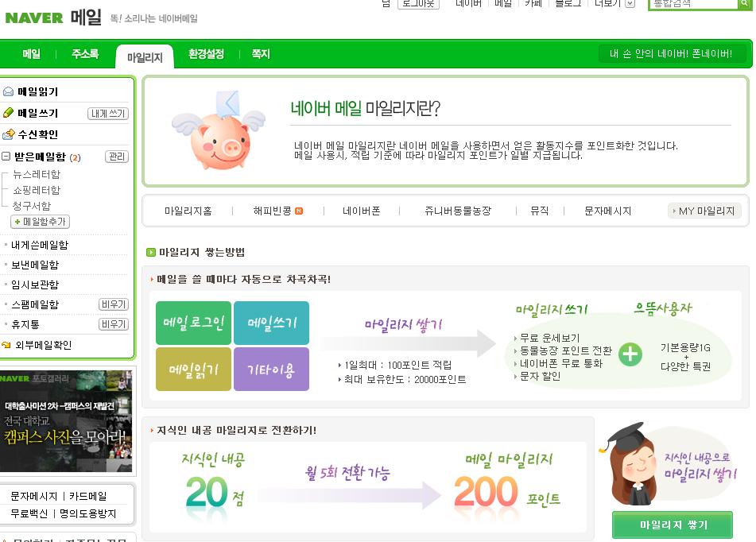Viewport: 756px width, 542px height.
Task: Open 휴지통
Action: 25,324
